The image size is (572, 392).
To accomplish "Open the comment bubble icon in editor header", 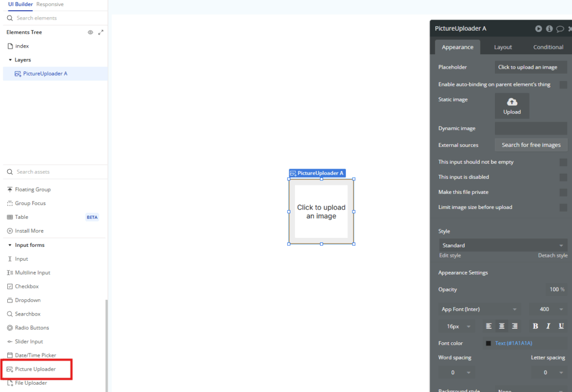I will click(560, 29).
